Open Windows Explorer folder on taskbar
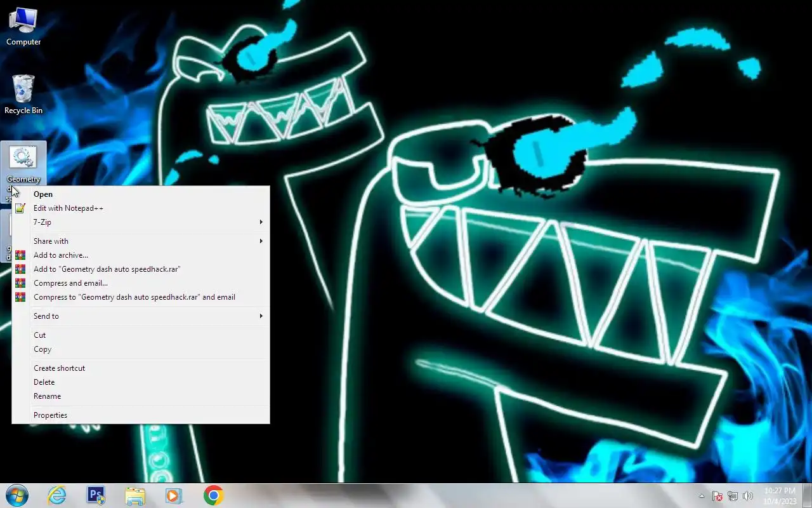The image size is (812, 508). [x=135, y=495]
